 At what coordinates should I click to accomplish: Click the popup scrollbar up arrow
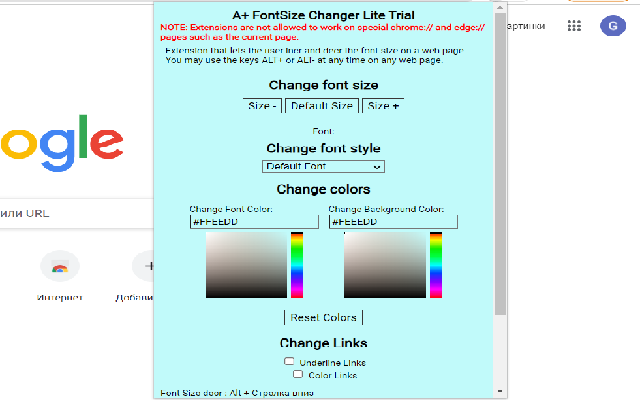pos(500,7)
